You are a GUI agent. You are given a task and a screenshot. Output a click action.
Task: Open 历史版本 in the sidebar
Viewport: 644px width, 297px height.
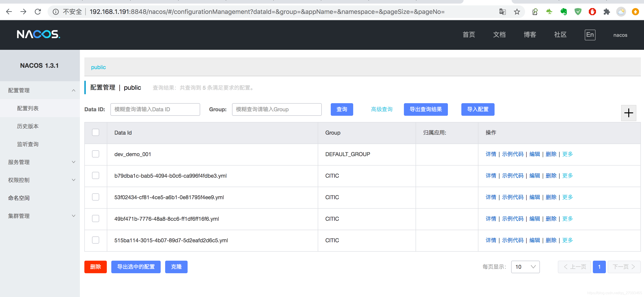[28, 126]
